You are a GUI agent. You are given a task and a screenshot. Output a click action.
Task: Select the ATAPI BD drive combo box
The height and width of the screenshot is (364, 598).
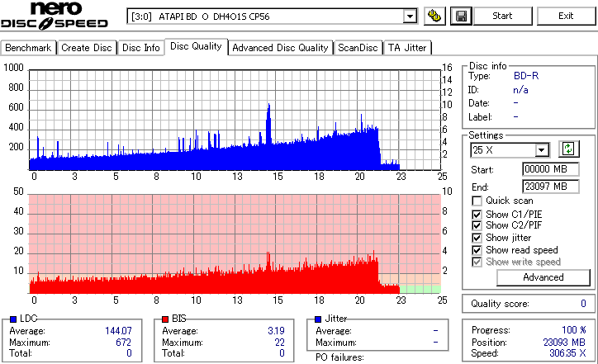tap(272, 17)
